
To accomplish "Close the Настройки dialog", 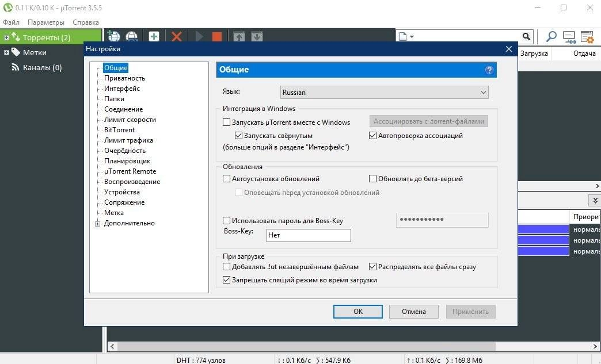I will coord(509,49).
